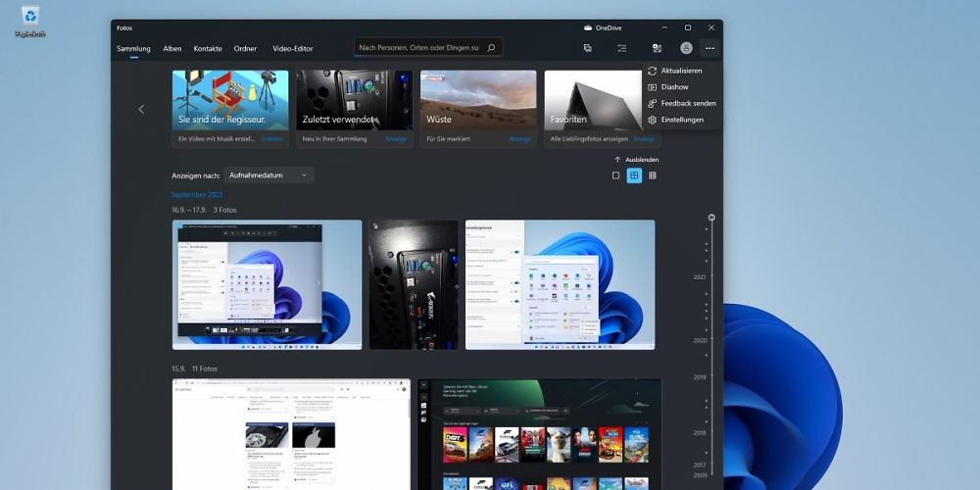
Task: Open the Aufnahmedatum sort dropdown
Action: pos(269,175)
